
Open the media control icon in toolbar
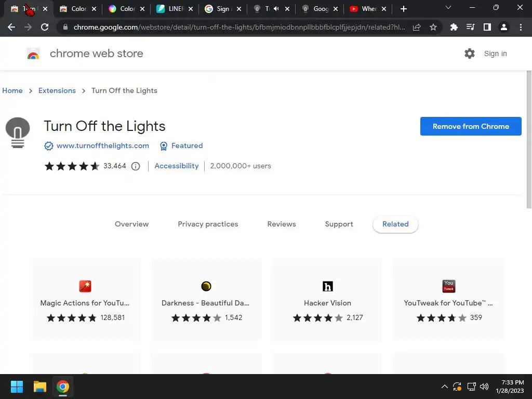pos(471,27)
